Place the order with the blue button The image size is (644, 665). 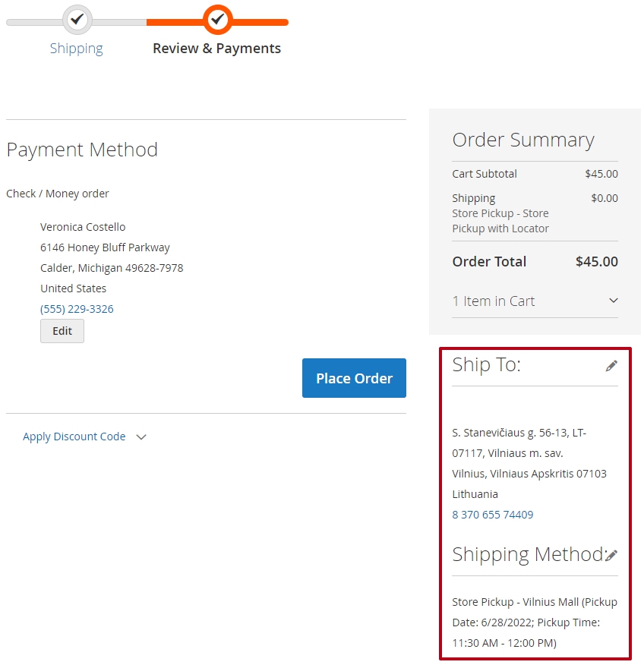(354, 378)
